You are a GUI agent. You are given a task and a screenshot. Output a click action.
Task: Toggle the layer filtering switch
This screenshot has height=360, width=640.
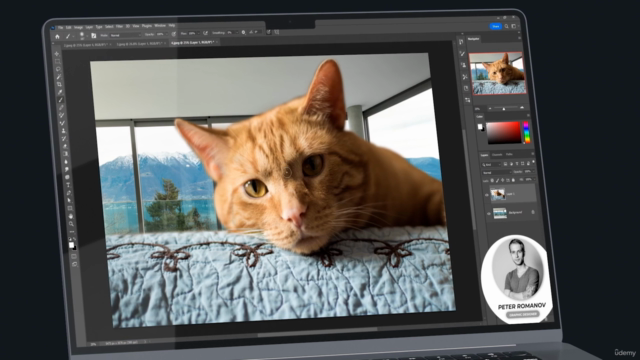(533, 162)
